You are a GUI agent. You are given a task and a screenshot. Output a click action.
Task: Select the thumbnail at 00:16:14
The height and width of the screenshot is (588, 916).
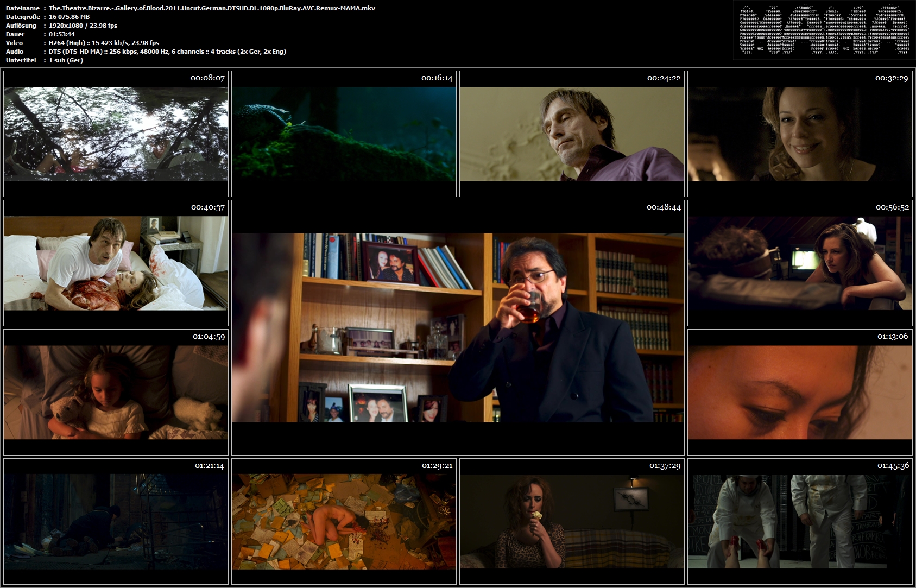click(344, 134)
